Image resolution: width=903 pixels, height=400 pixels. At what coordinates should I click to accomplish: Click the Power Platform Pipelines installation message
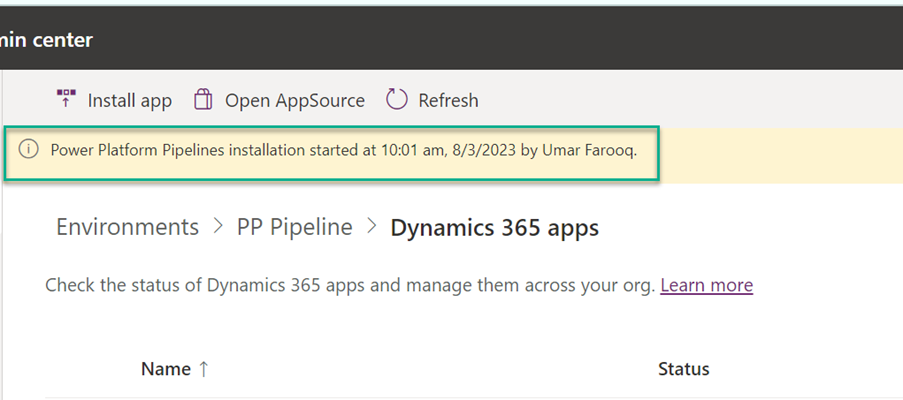[x=343, y=150]
